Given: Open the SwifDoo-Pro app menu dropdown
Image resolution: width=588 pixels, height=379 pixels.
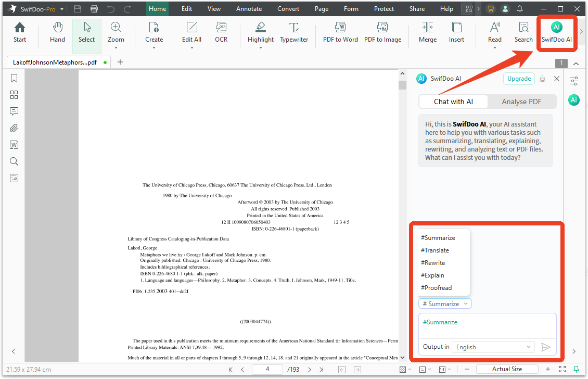Looking at the screenshot, I should 62,9.
